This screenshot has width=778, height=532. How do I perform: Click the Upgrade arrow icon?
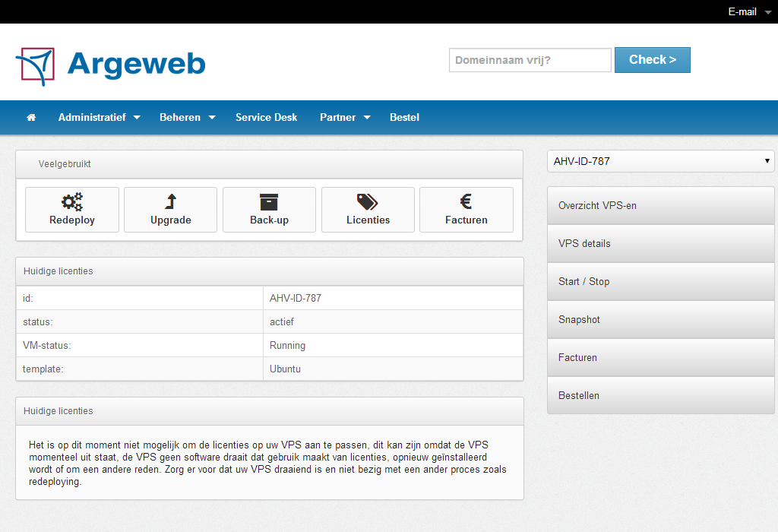click(171, 201)
